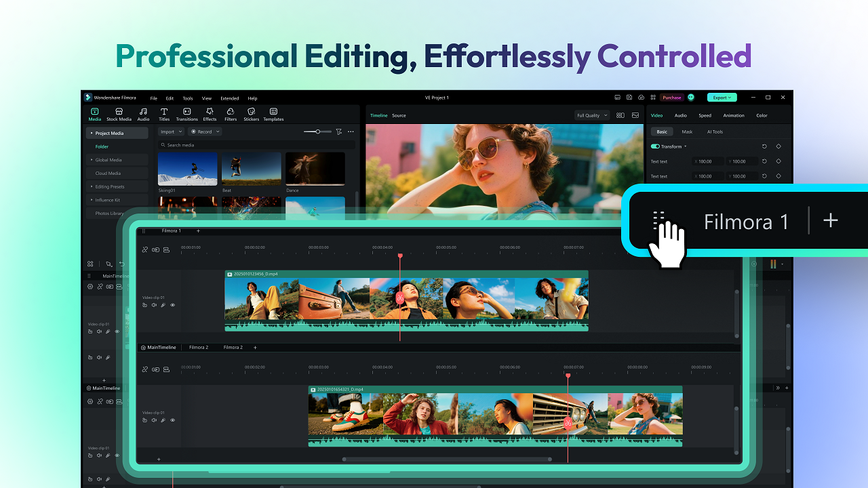Image resolution: width=868 pixels, height=488 pixels.
Task: Lock the video track in the front MainTimeline
Action: [x=144, y=420]
